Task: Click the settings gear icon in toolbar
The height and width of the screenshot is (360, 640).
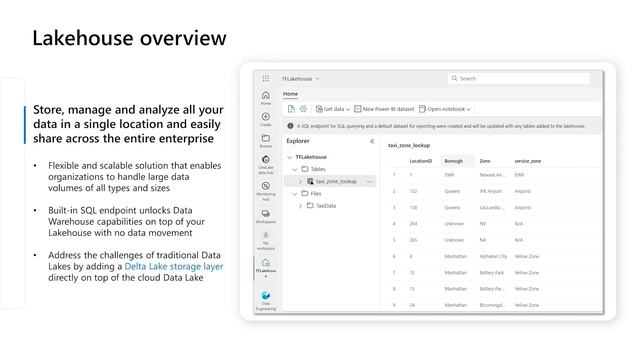Action: tap(303, 109)
